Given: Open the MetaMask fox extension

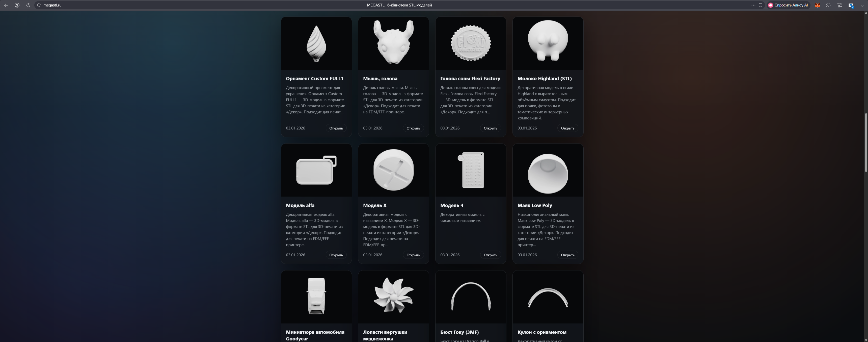Looking at the screenshot, I should 817,5.
